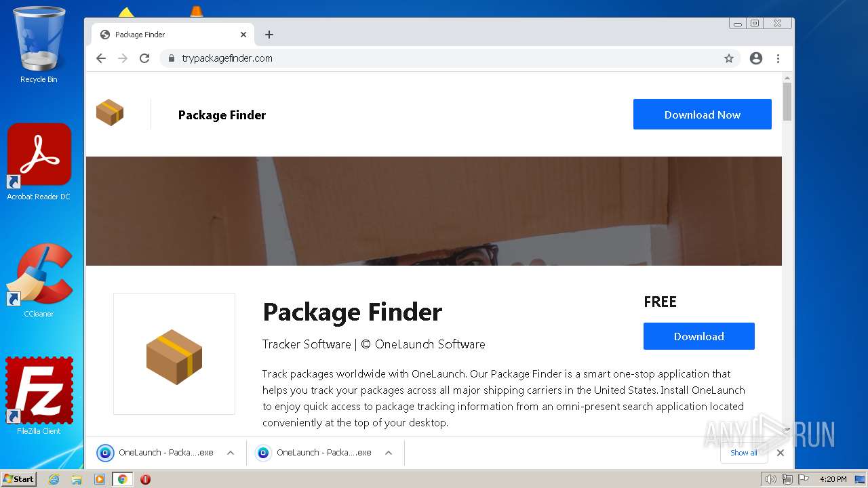Show all downloads in the download bar
Screen dimensions: 868x488
coord(743,453)
